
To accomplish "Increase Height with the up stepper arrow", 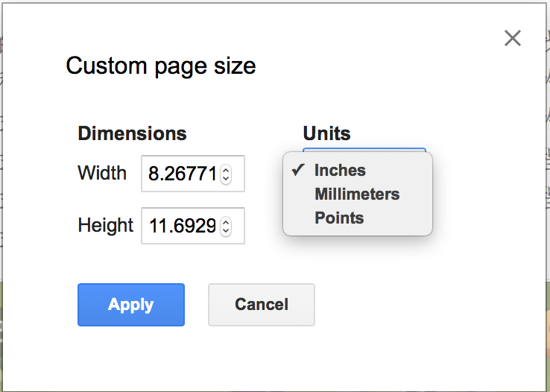I will [x=226, y=222].
